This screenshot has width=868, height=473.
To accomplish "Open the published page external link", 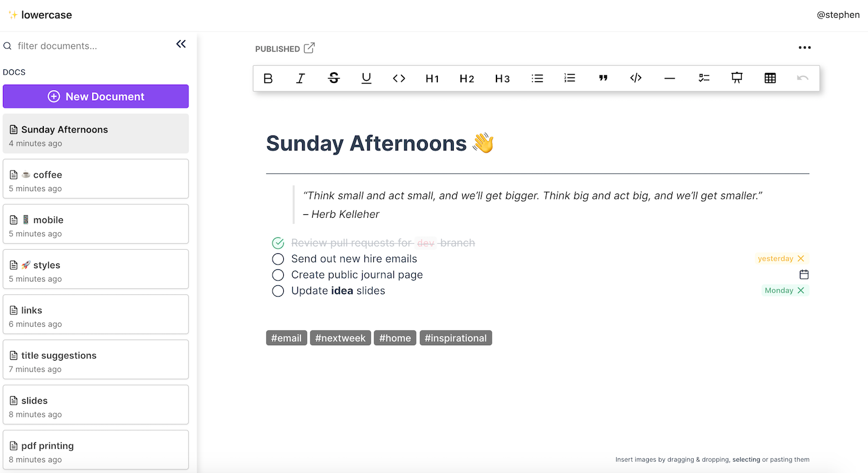I will point(309,49).
